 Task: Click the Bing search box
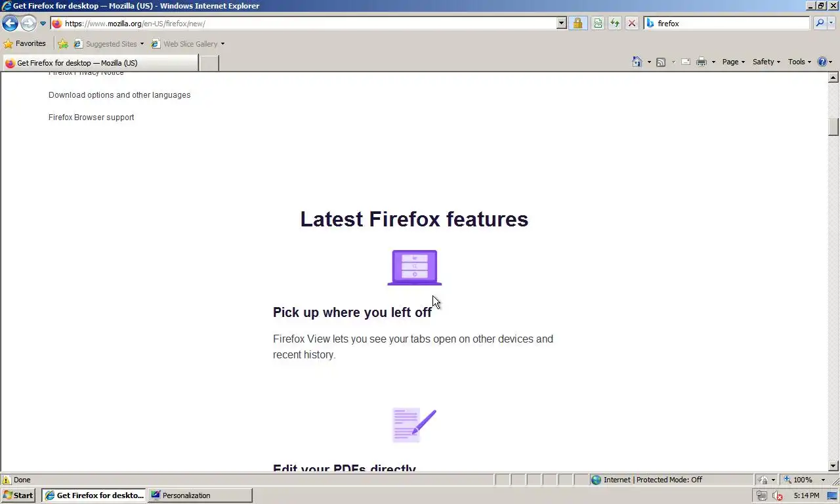pyautogui.click(x=727, y=23)
